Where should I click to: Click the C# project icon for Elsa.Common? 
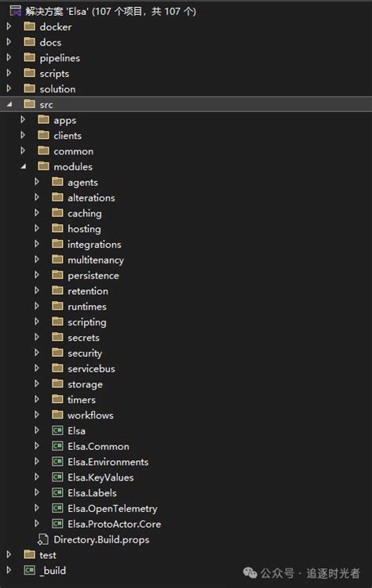[x=57, y=446]
